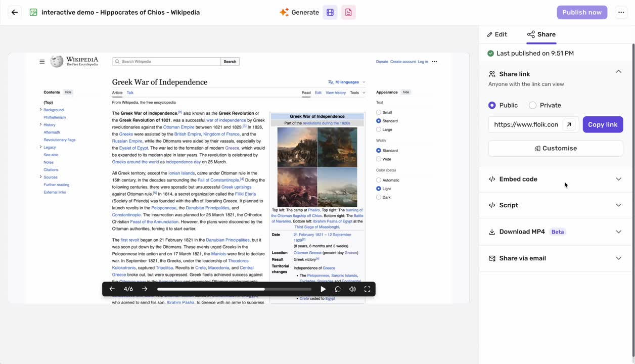Go to previous step in demo player
The image size is (635, 364).
pyautogui.click(x=112, y=289)
